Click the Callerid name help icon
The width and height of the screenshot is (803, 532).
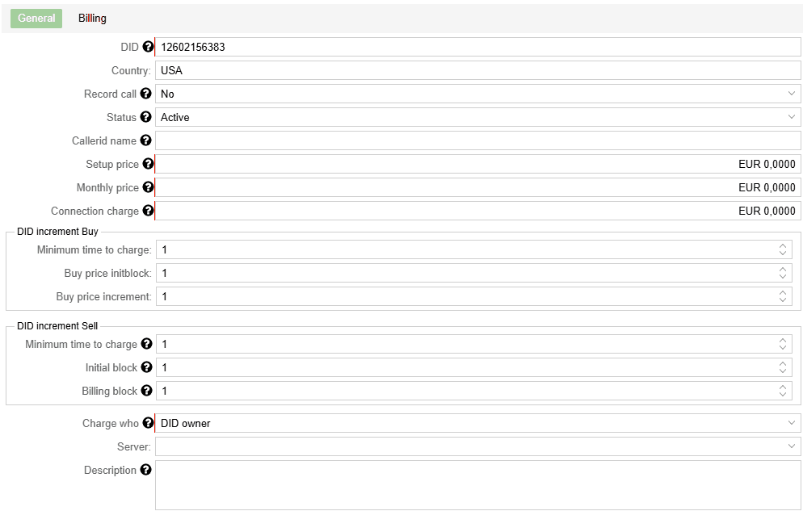pos(145,140)
